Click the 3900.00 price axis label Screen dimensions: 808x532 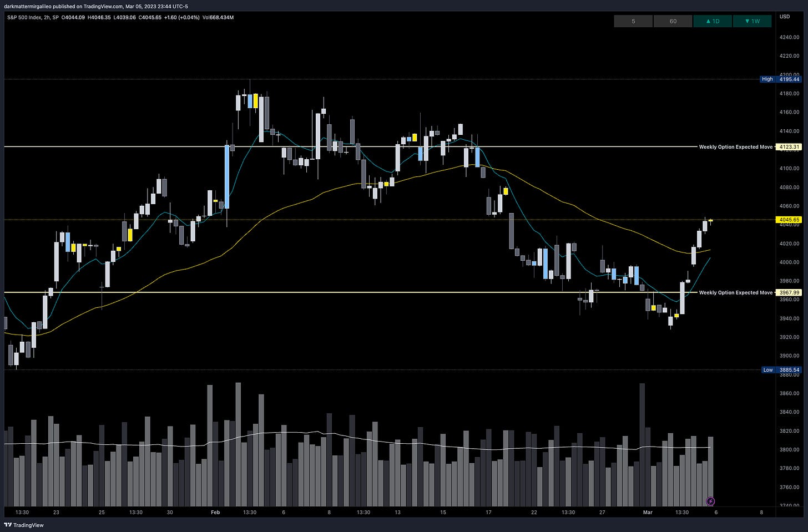tap(789, 356)
